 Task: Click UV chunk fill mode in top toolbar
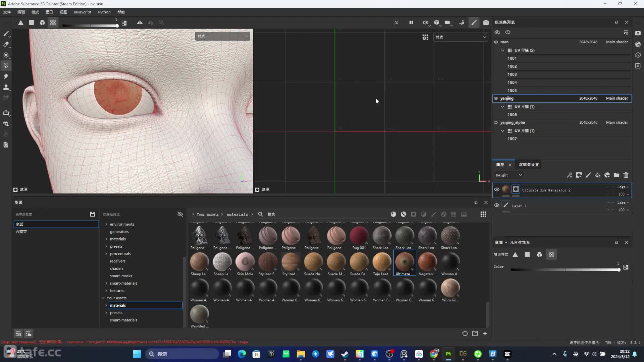click(53, 22)
